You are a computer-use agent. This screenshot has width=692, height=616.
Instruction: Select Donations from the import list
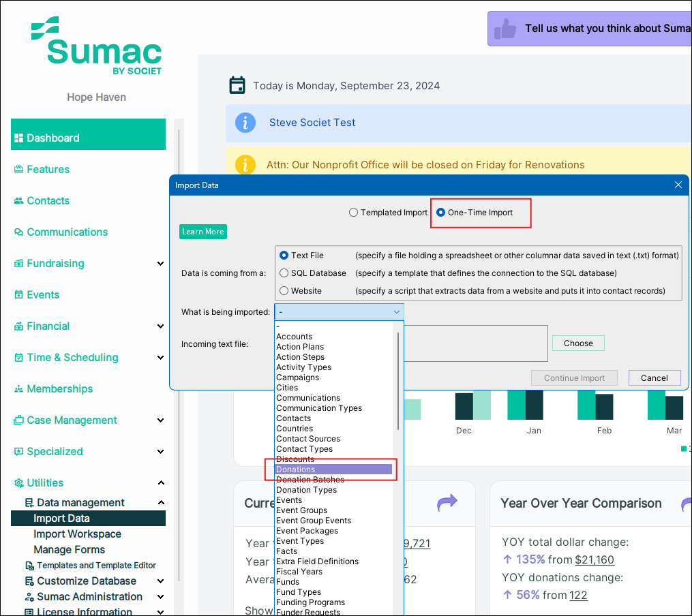click(333, 469)
